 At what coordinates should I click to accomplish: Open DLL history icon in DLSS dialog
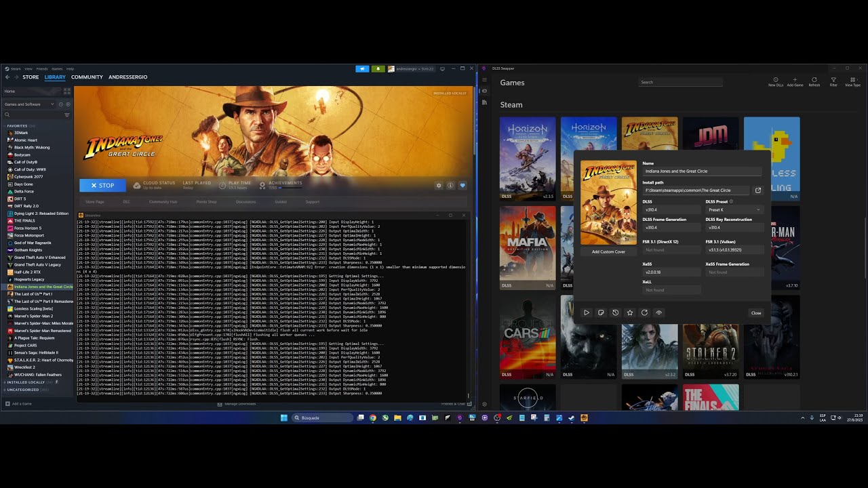pyautogui.click(x=615, y=312)
